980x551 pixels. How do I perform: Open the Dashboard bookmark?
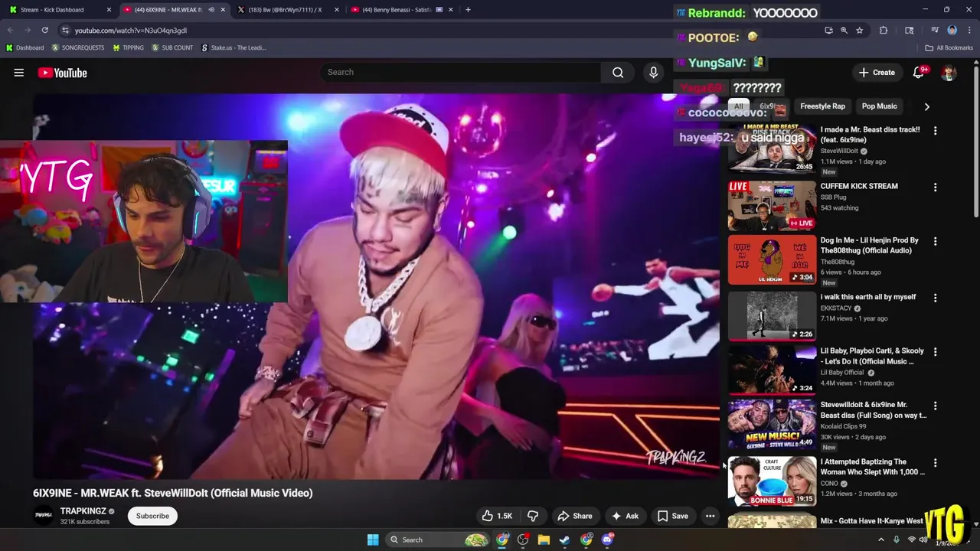[x=24, y=47]
